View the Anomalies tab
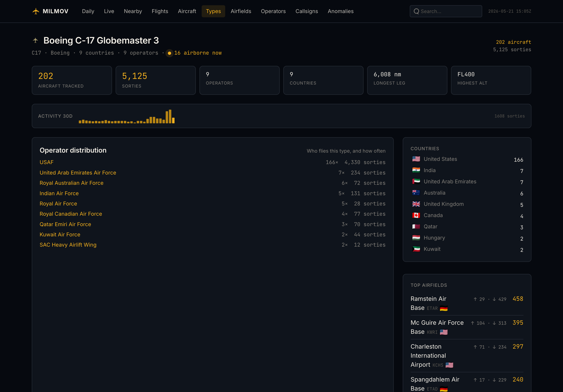The image size is (563, 392). tap(341, 11)
